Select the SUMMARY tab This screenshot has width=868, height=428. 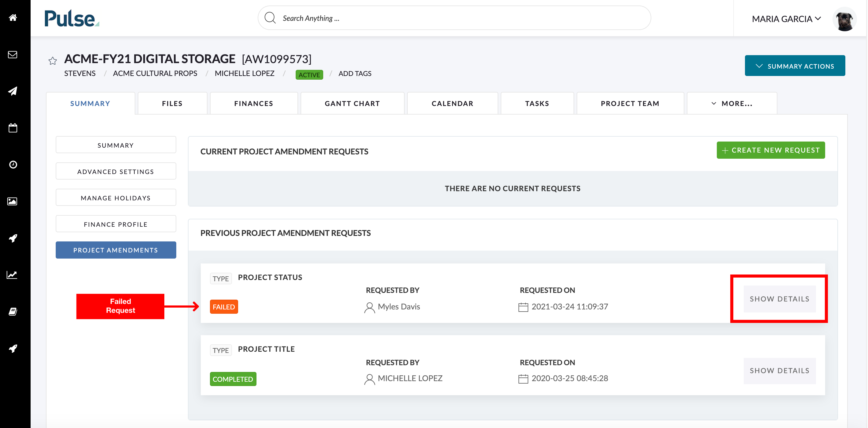pyautogui.click(x=90, y=104)
